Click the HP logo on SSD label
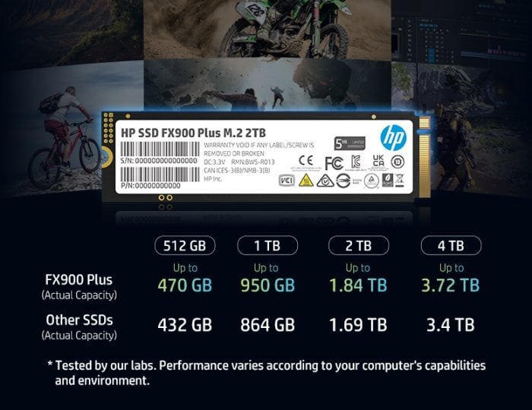 393,137
